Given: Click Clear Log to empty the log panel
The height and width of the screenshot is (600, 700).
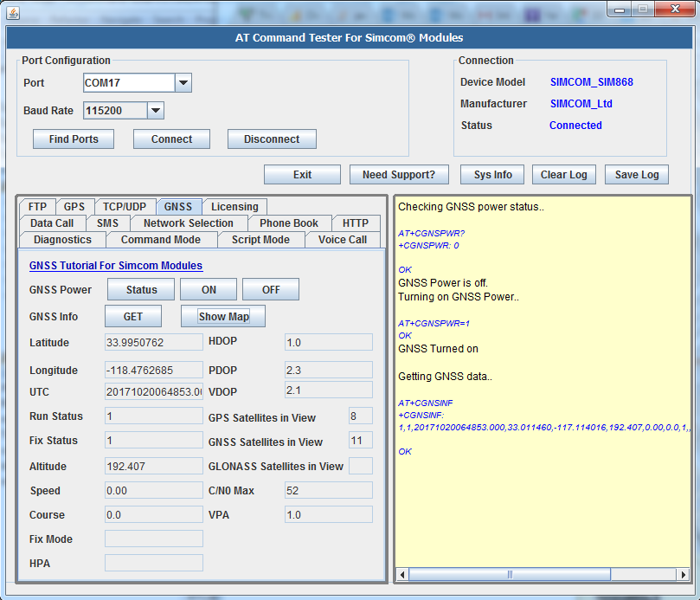Looking at the screenshot, I should coord(563,174).
